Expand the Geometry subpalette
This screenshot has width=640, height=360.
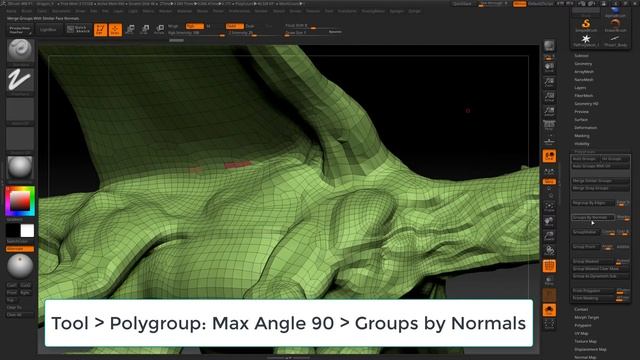coord(583,64)
